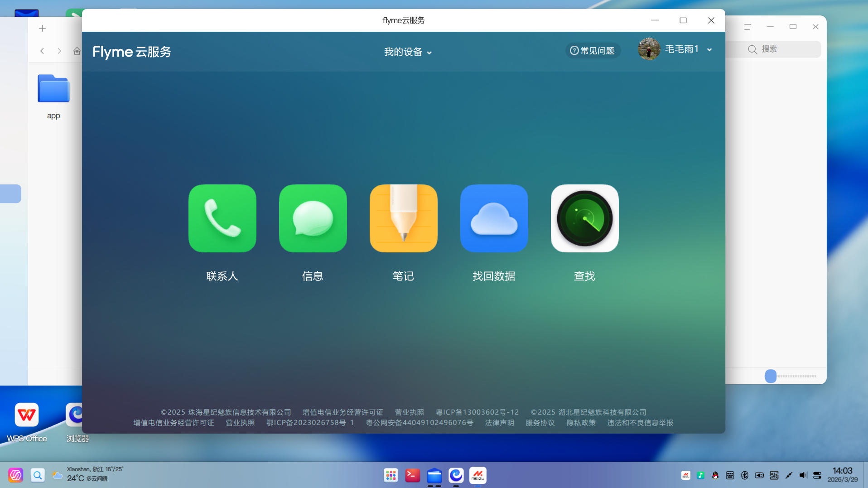Open the file manager hamburger menu

point(747,27)
